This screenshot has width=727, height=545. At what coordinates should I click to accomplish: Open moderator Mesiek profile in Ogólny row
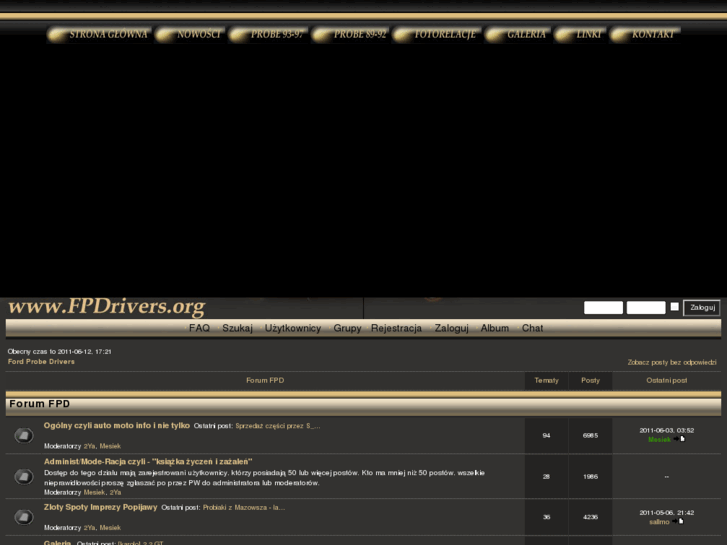[110, 446]
